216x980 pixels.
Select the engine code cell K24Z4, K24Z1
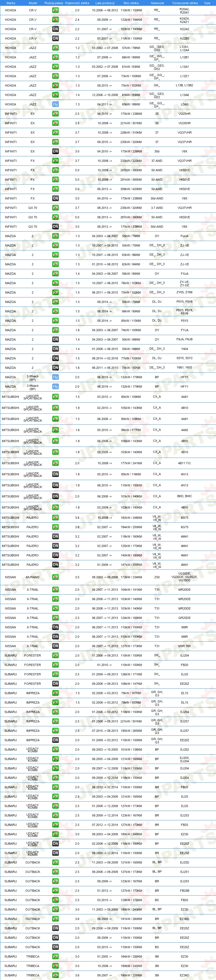185,20
